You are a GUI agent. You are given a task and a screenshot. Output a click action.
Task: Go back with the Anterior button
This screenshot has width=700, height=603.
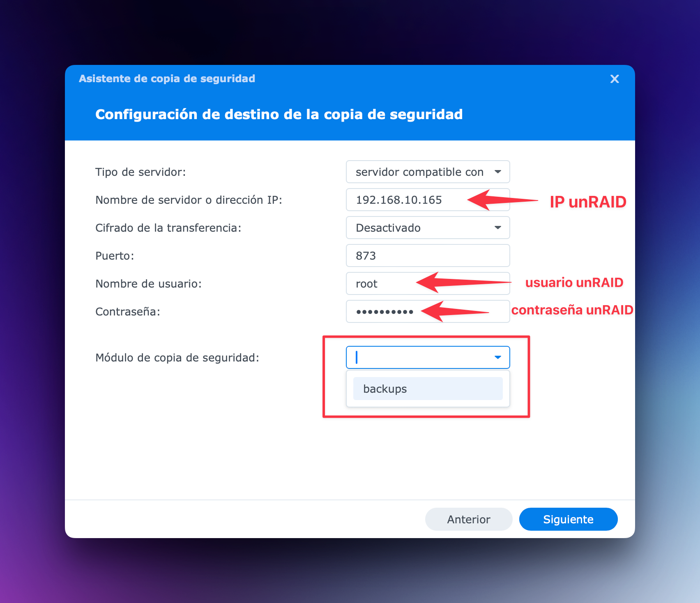tap(469, 519)
